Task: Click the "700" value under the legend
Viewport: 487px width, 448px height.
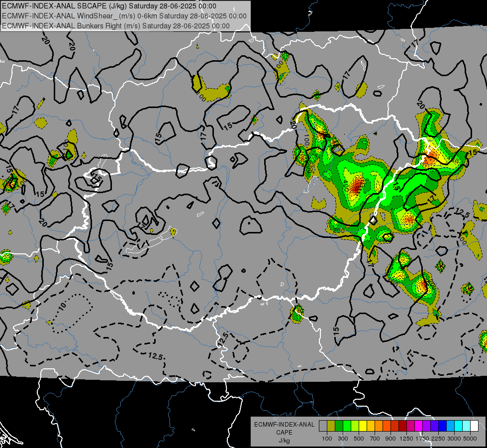Action: pyautogui.click(x=375, y=439)
